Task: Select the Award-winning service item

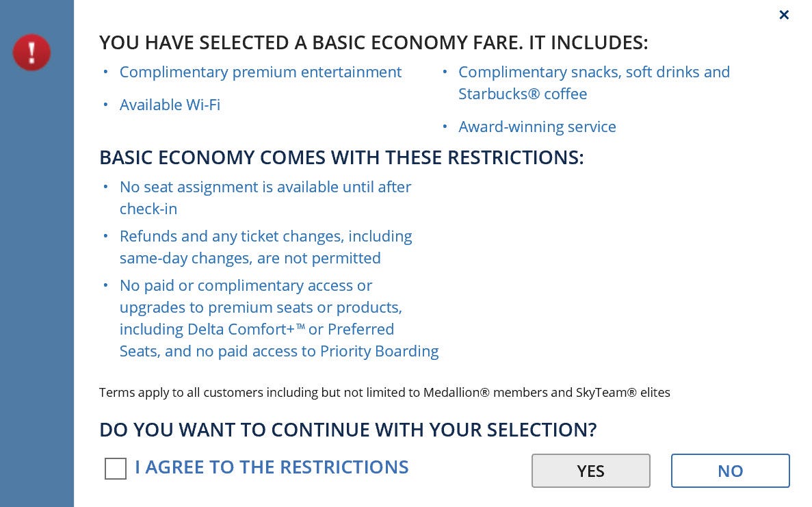Action: pos(537,127)
